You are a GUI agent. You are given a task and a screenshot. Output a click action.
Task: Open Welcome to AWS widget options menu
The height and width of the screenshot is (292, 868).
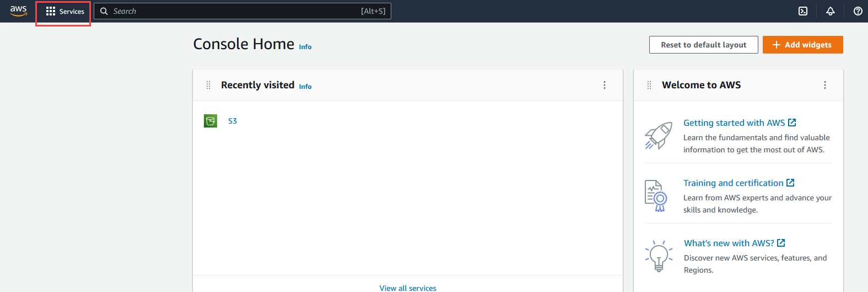[825, 85]
